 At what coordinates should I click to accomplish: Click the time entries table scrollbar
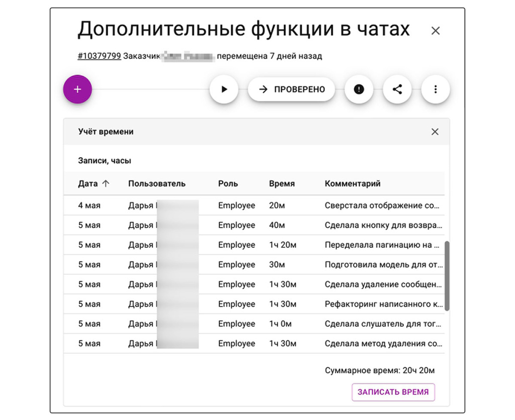(x=447, y=276)
